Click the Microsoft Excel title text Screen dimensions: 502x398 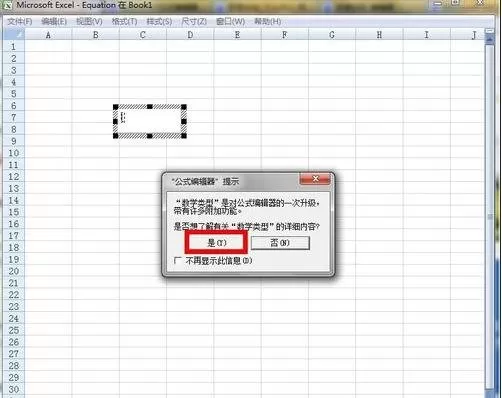tap(84, 5)
